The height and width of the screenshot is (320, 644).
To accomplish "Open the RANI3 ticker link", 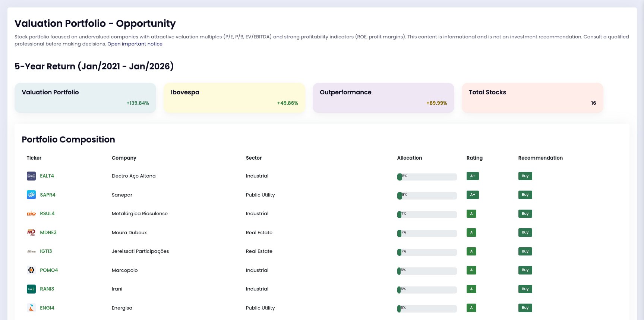I will [x=47, y=289].
